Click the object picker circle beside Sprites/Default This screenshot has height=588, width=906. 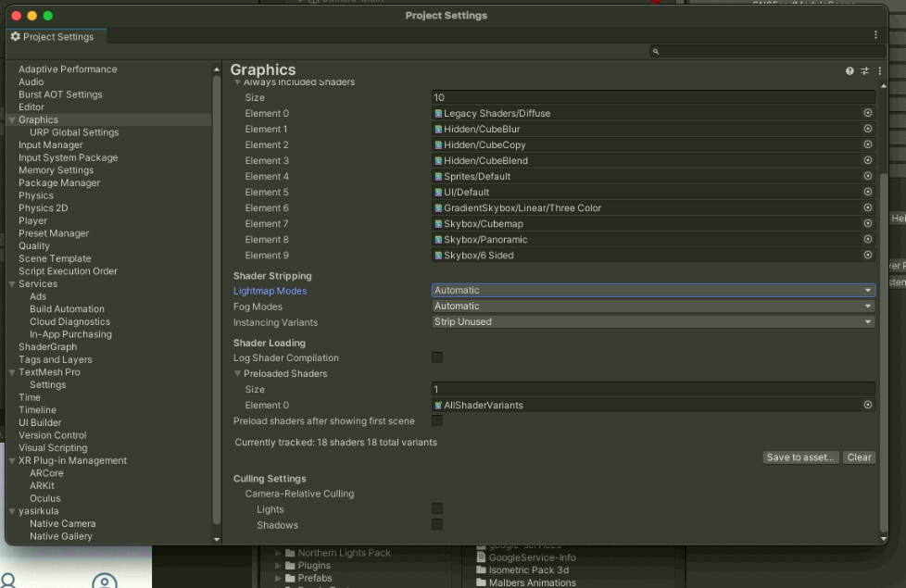click(x=867, y=176)
